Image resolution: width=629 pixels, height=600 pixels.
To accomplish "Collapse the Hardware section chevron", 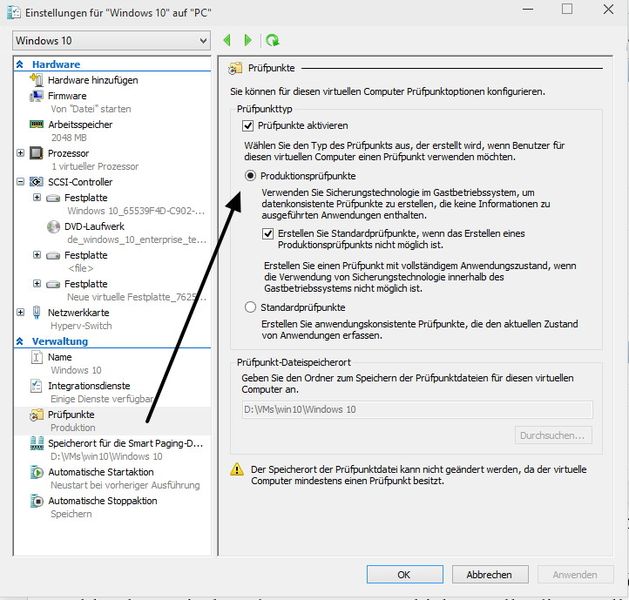I will pyautogui.click(x=20, y=64).
